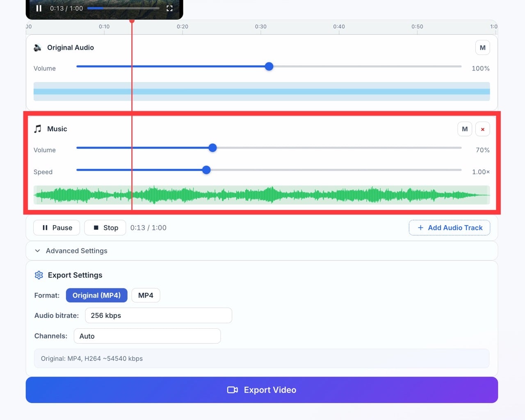The image size is (525, 420).
Task: Add a new audio track
Action: point(450,228)
